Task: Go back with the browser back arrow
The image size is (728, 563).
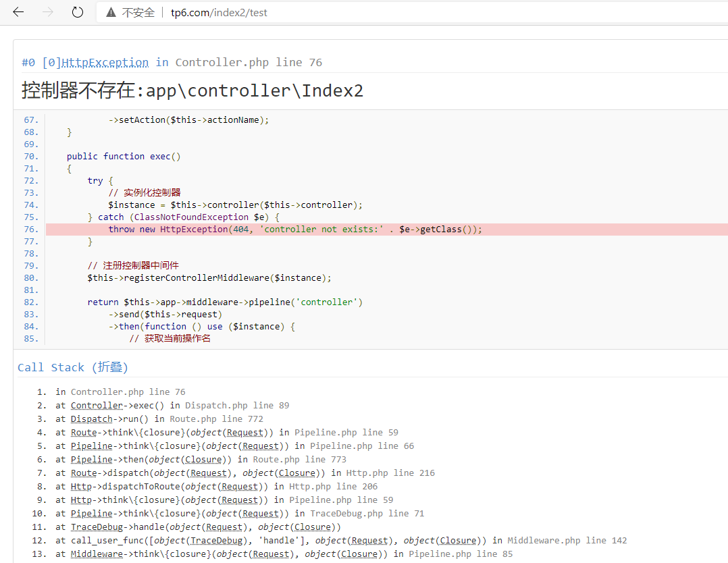Action: 19,12
